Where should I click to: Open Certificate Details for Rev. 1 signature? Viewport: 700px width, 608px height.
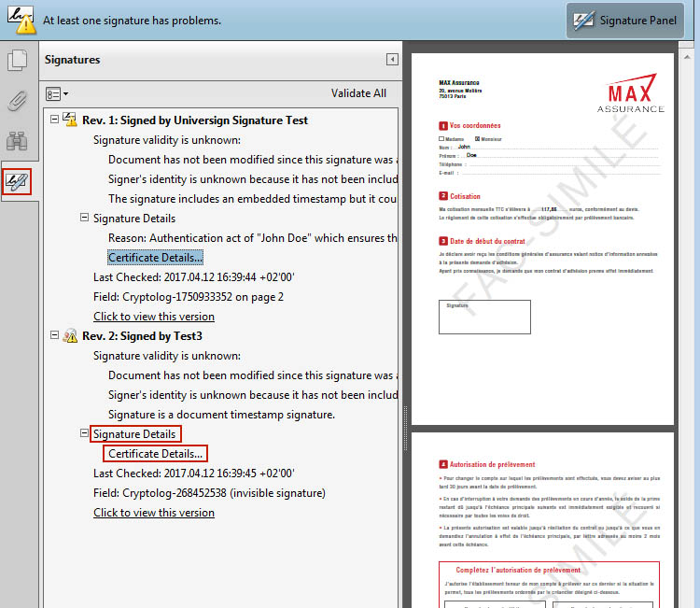tap(155, 258)
